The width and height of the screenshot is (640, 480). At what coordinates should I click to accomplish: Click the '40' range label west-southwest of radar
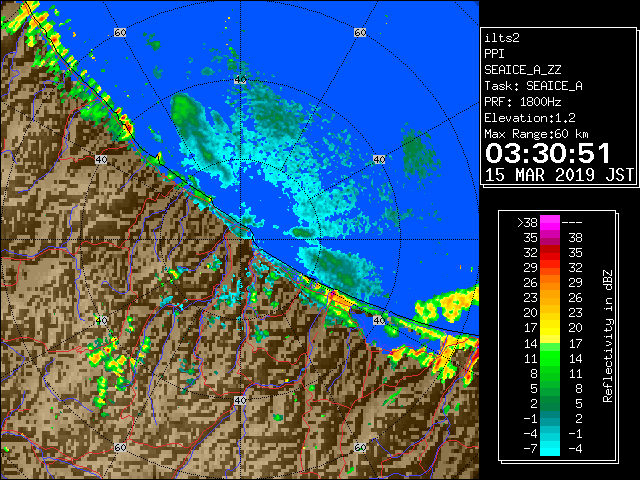click(x=101, y=320)
